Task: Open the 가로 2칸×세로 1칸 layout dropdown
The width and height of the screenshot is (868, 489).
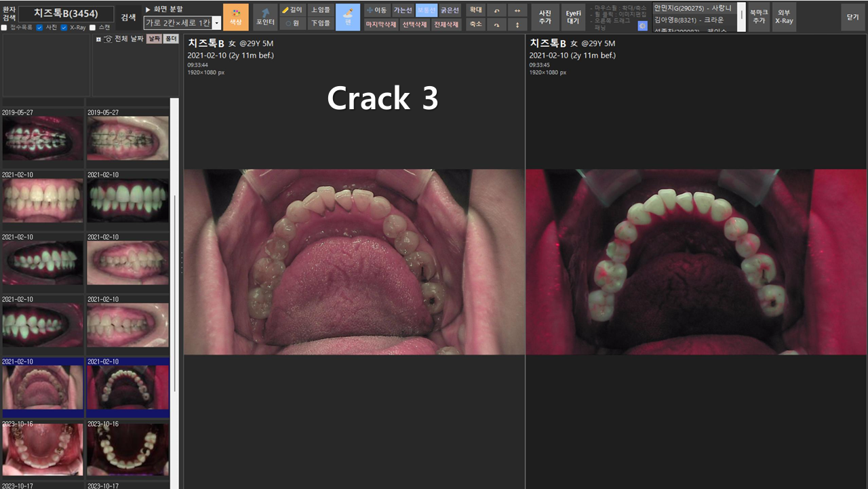Action: (182, 23)
